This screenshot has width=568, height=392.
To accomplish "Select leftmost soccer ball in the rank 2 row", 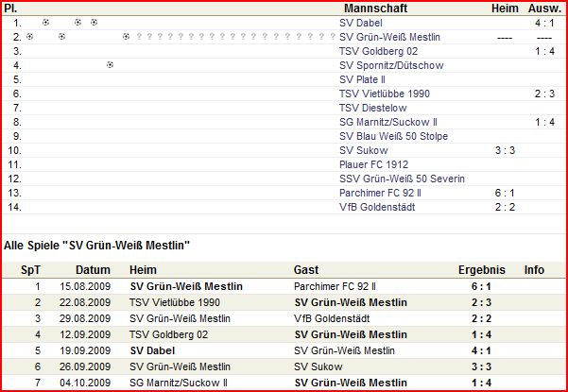I will pos(30,36).
